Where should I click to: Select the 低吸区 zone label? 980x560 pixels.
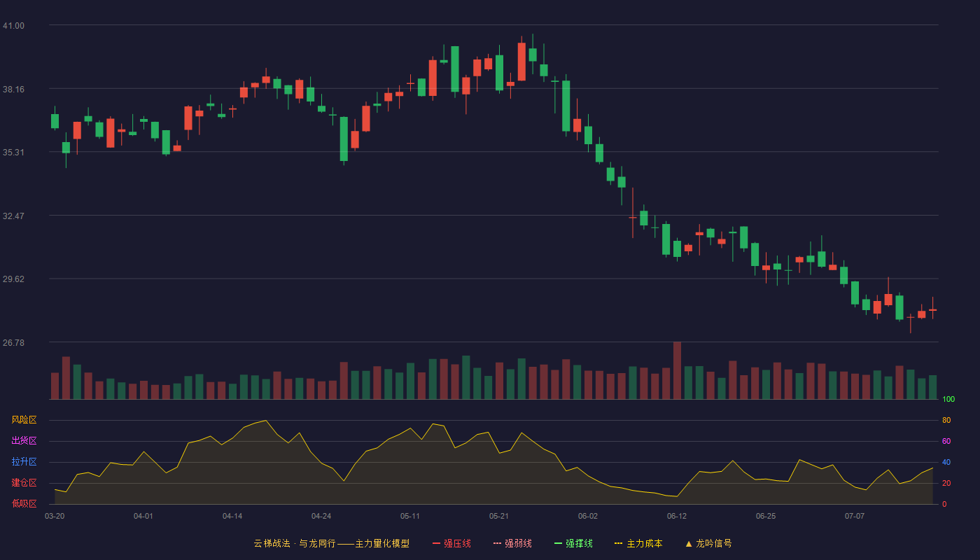pyautogui.click(x=24, y=503)
